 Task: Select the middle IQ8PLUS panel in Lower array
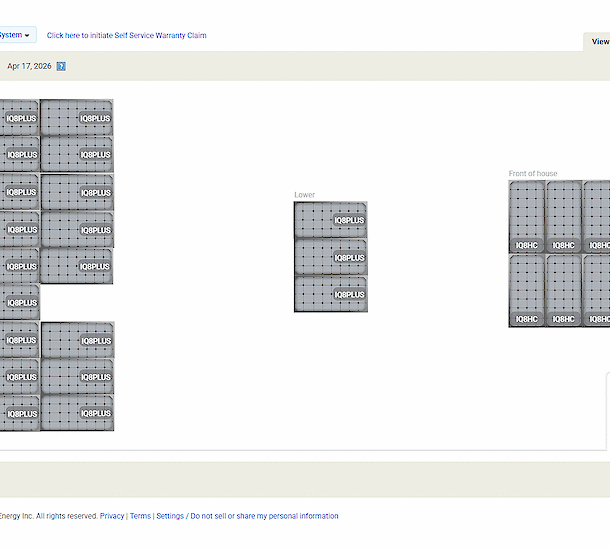330,257
